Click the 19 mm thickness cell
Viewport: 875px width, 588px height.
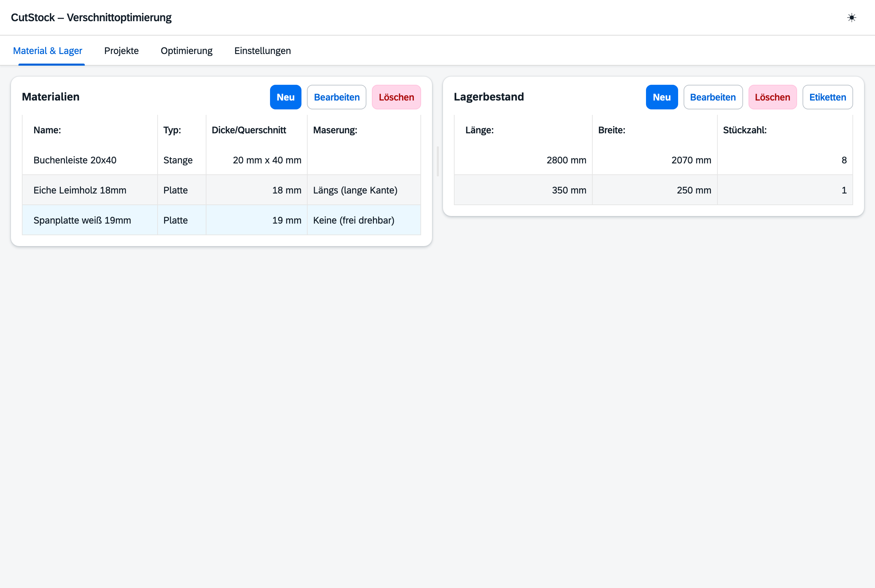pyautogui.click(x=256, y=220)
